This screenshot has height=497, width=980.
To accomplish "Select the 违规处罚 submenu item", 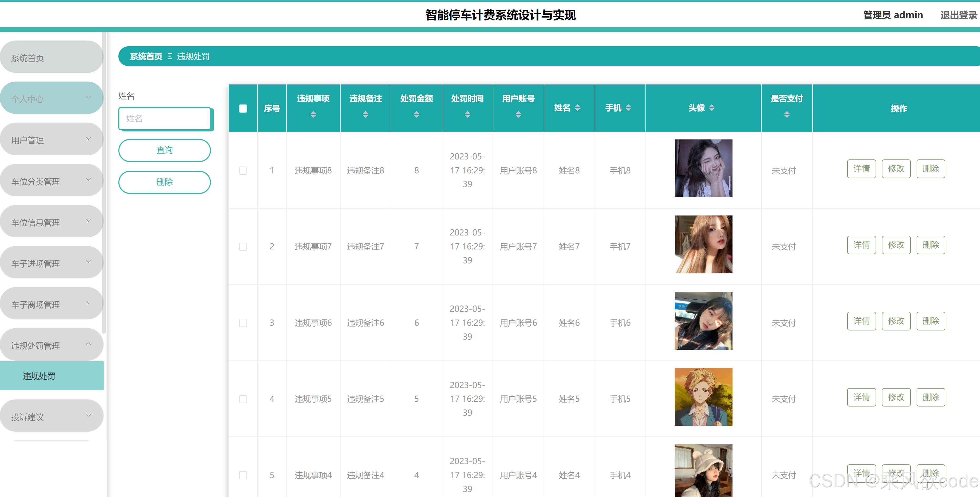I will coord(51,376).
